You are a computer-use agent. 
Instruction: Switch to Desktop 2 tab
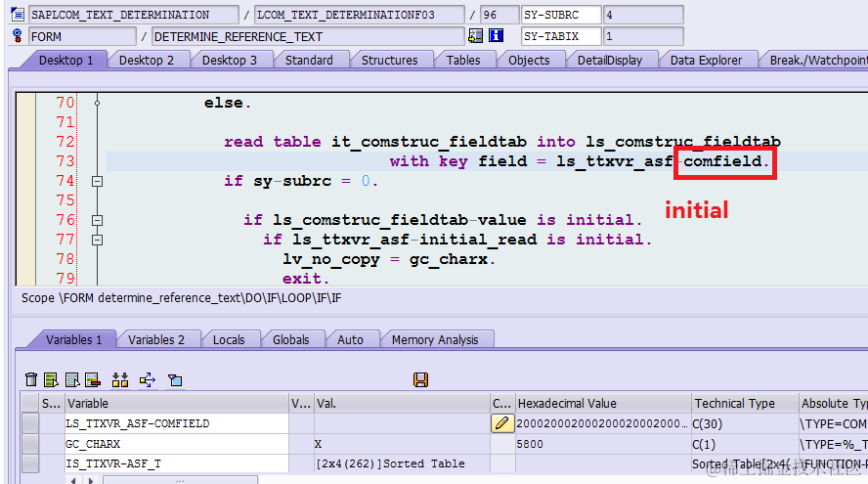pyautogui.click(x=147, y=60)
